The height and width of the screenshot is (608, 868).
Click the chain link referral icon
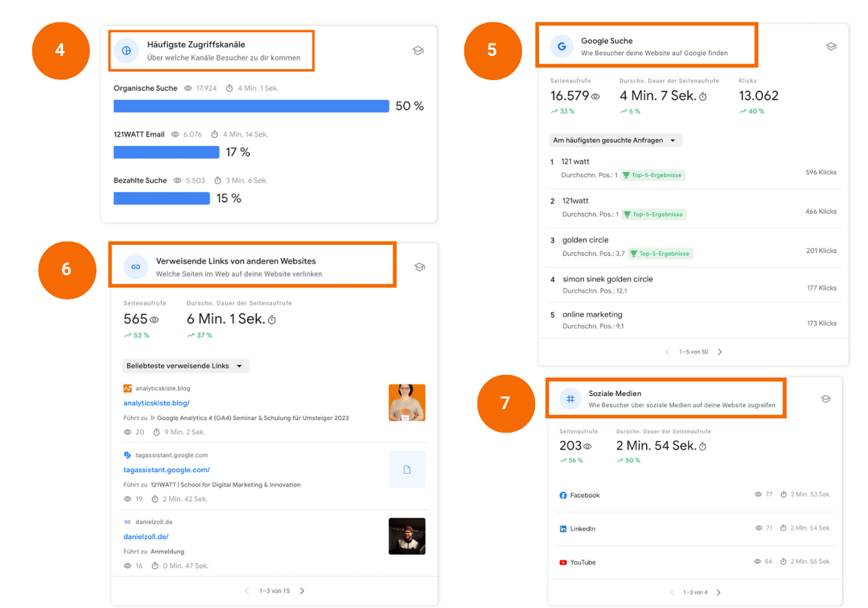click(x=135, y=267)
